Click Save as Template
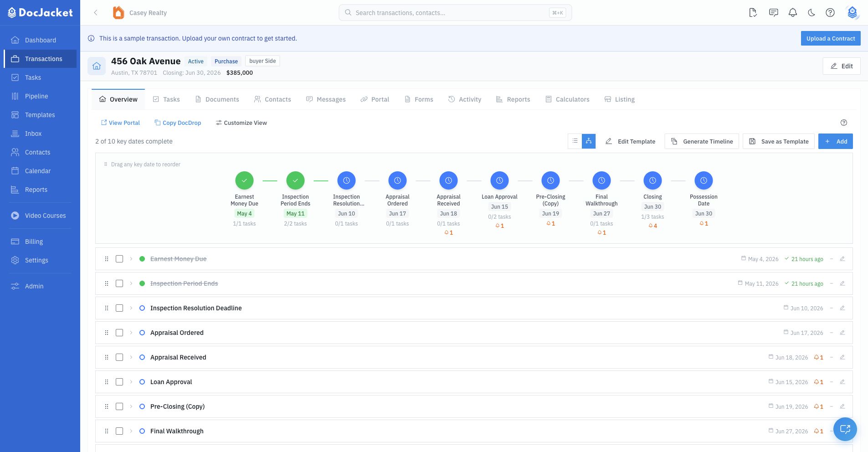868x452 pixels. tap(779, 141)
